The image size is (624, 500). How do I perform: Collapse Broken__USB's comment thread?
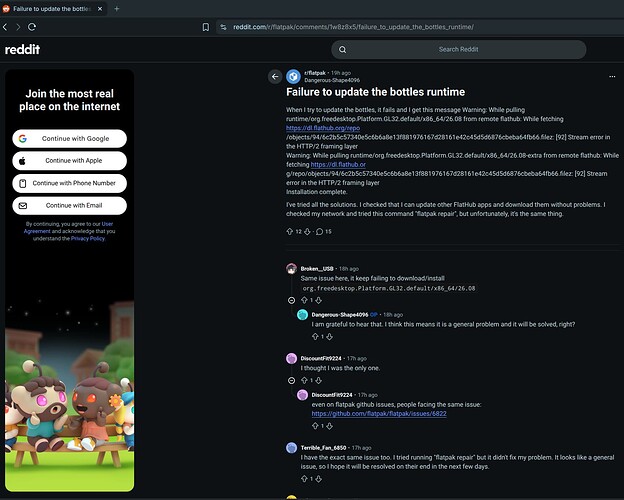291,301
